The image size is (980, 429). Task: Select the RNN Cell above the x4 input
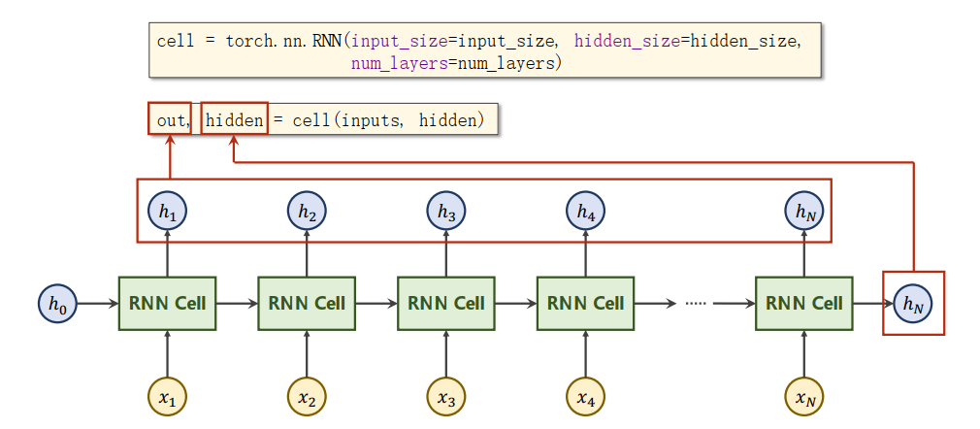pos(586,304)
